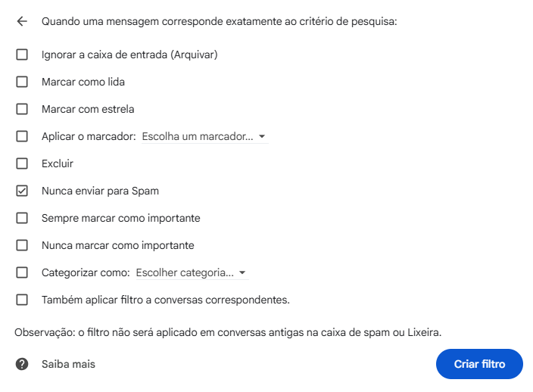
Task: Toggle the Categorizar como checkbox
Action: point(22,272)
